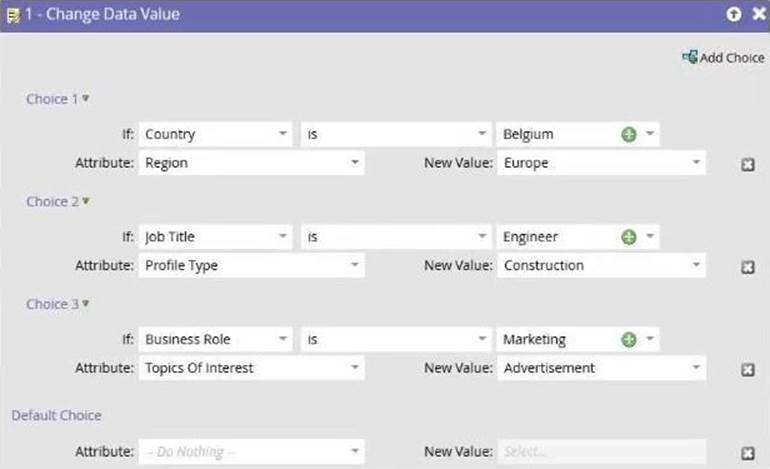Click the green plus icon next to Engineer
The height and width of the screenshot is (469, 770).
(628, 237)
